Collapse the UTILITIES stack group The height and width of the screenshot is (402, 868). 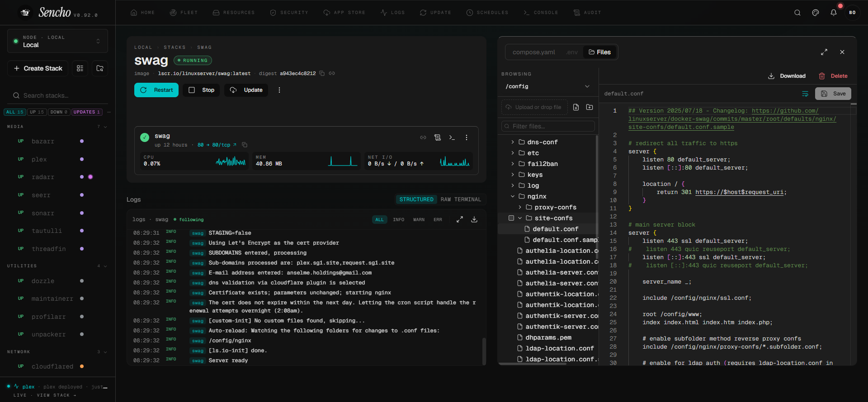pyautogui.click(x=105, y=266)
